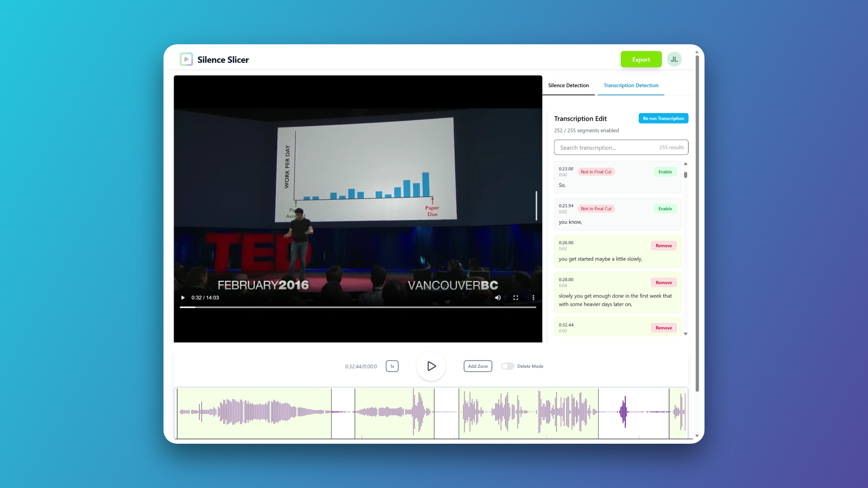Click the Add Zone button
The width and height of the screenshot is (868, 488).
point(478,366)
